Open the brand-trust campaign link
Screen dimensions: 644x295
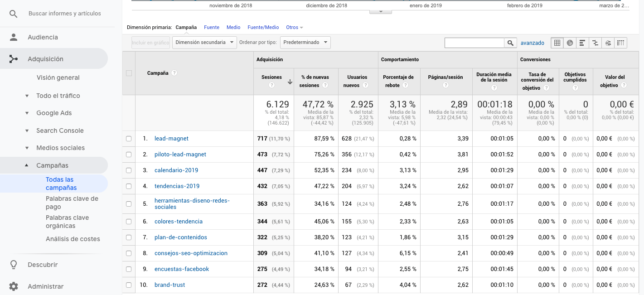coord(169,285)
